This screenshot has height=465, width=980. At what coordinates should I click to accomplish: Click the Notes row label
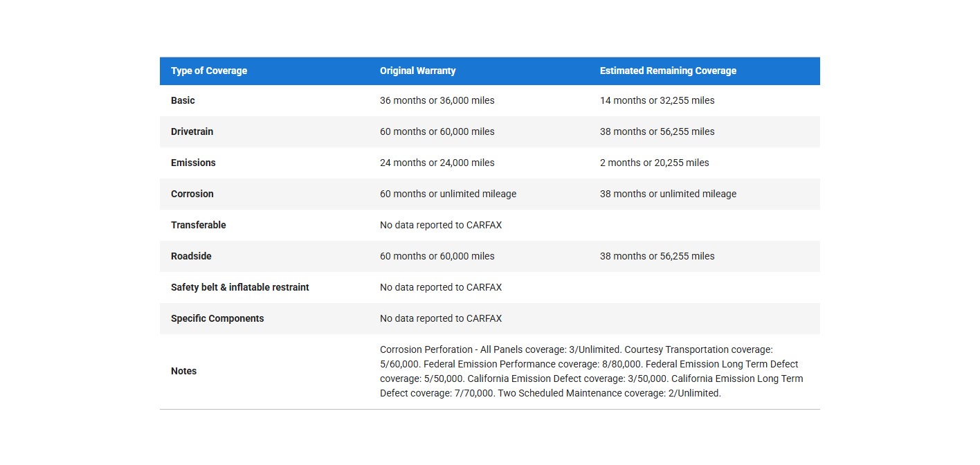coord(183,371)
